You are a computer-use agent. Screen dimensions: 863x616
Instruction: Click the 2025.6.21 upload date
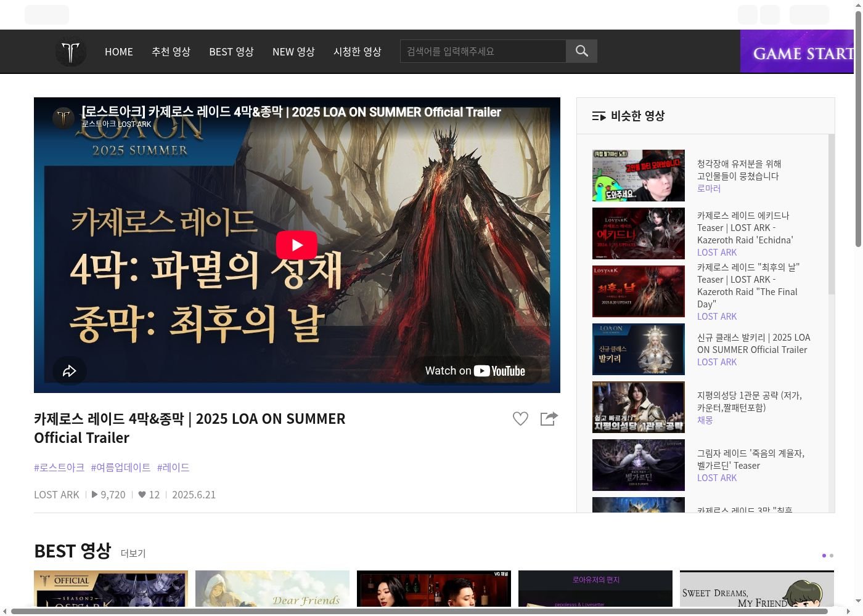coord(194,495)
